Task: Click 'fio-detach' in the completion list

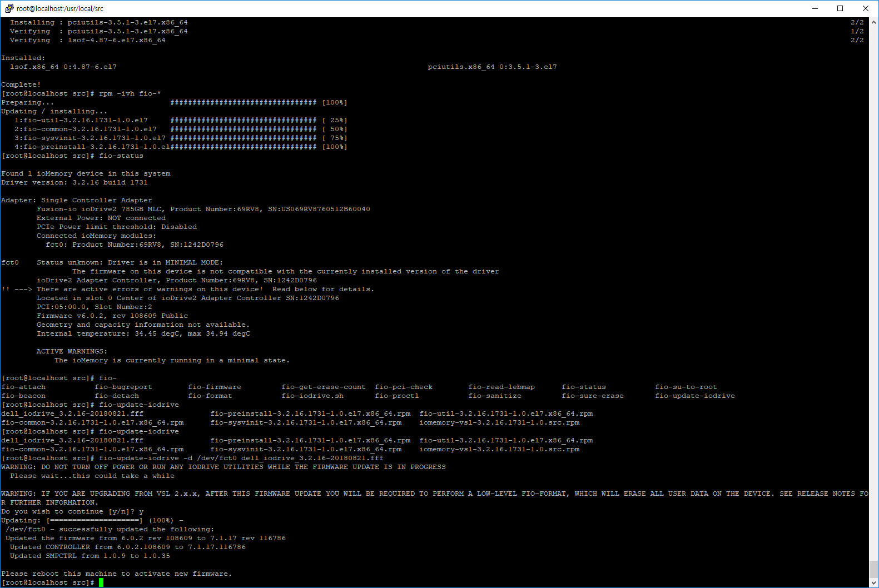Action: click(x=117, y=396)
